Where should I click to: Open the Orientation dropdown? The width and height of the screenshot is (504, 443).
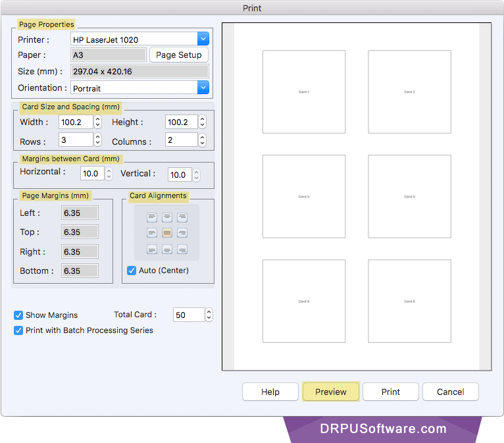(x=203, y=88)
